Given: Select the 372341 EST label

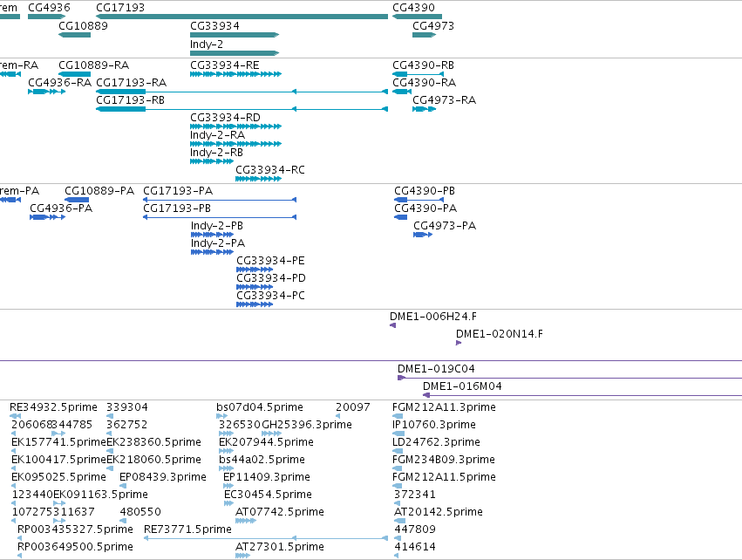Looking at the screenshot, I should [x=415, y=495].
